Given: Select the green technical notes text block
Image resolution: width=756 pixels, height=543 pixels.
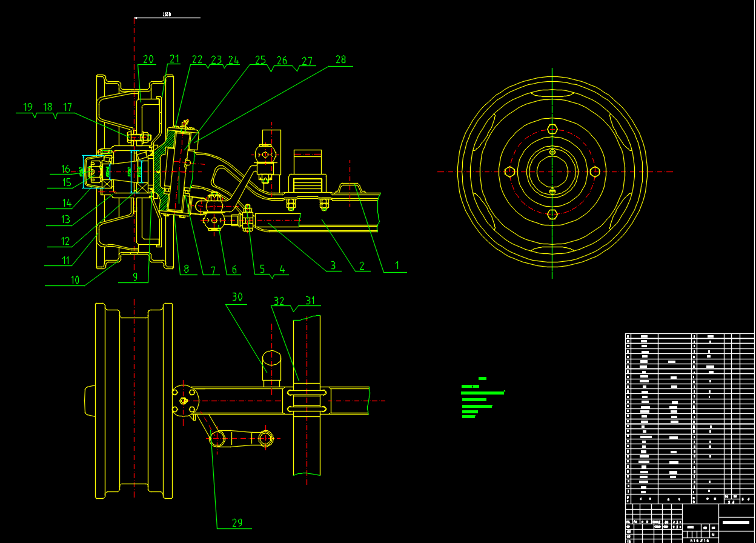Looking at the screenshot, I should (482, 398).
